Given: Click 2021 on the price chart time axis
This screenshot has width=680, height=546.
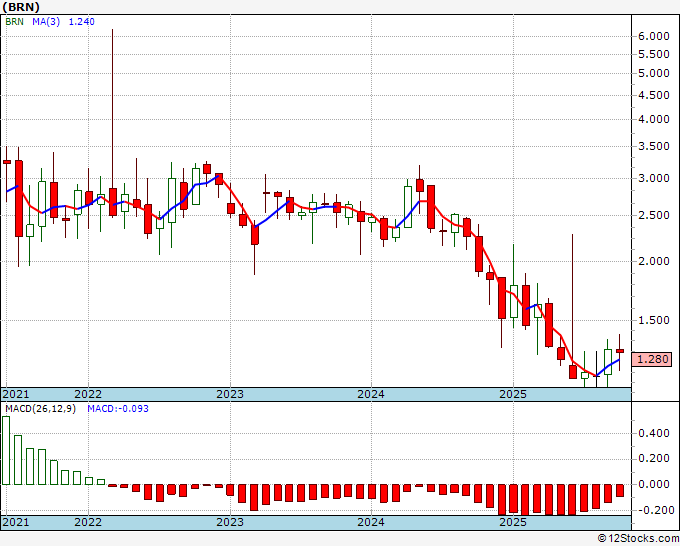Looking at the screenshot, I should pyautogui.click(x=16, y=394).
